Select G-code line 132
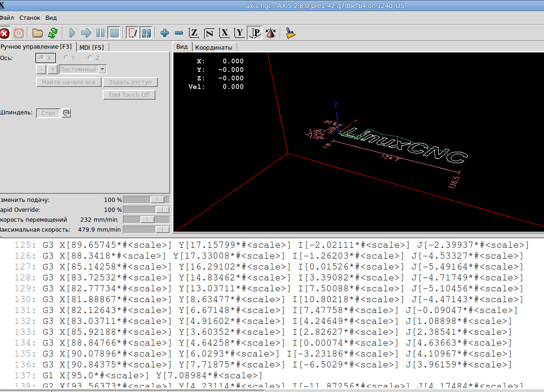This screenshot has height=392, width=544. click(x=263, y=321)
